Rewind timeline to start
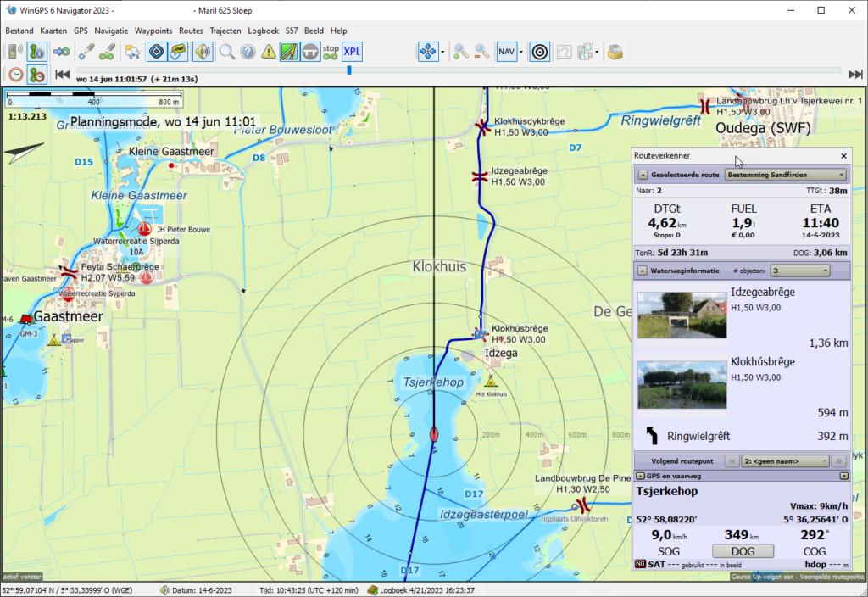Screen dimensions: 868x597 click(x=62, y=75)
